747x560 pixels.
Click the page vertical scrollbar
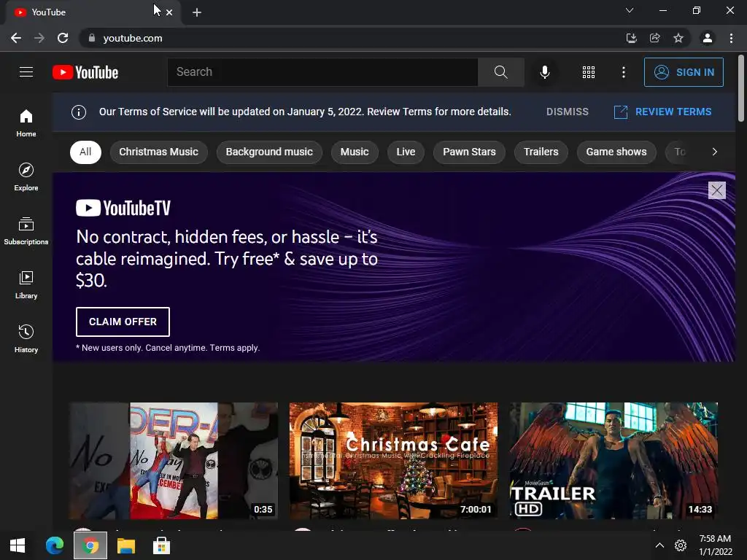(741, 88)
